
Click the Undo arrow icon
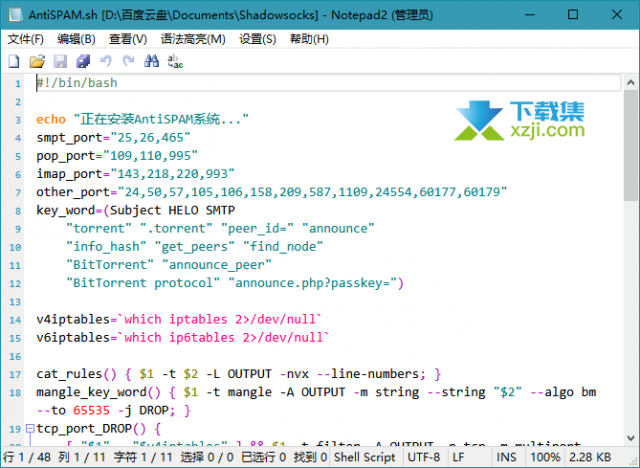(106, 61)
